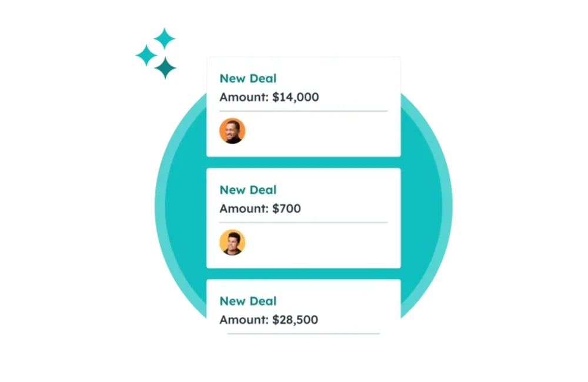Viewport: 588px width, 382px height.
Task: Click the divider line under Amount: $700
Action: pyautogui.click(x=303, y=222)
